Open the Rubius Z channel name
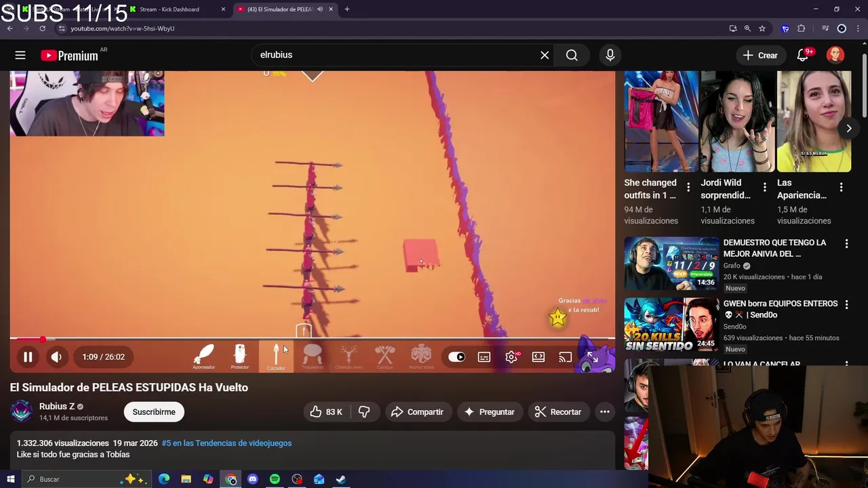 [57, 406]
